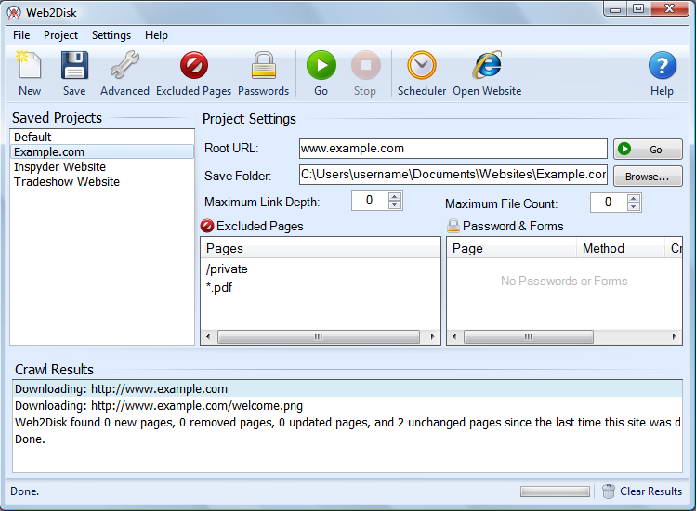Decrease Maximum File Count with down arrow

(x=633, y=207)
